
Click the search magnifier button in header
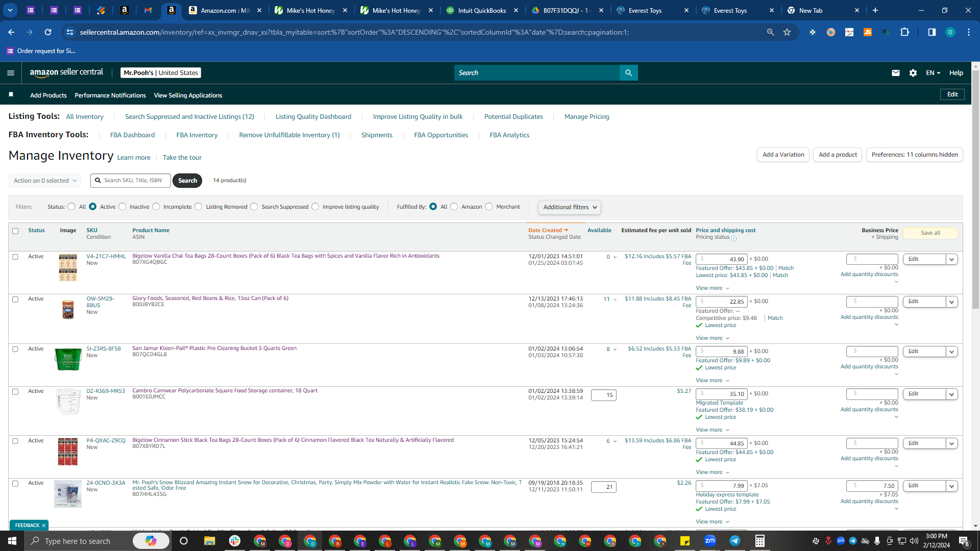[x=628, y=73]
